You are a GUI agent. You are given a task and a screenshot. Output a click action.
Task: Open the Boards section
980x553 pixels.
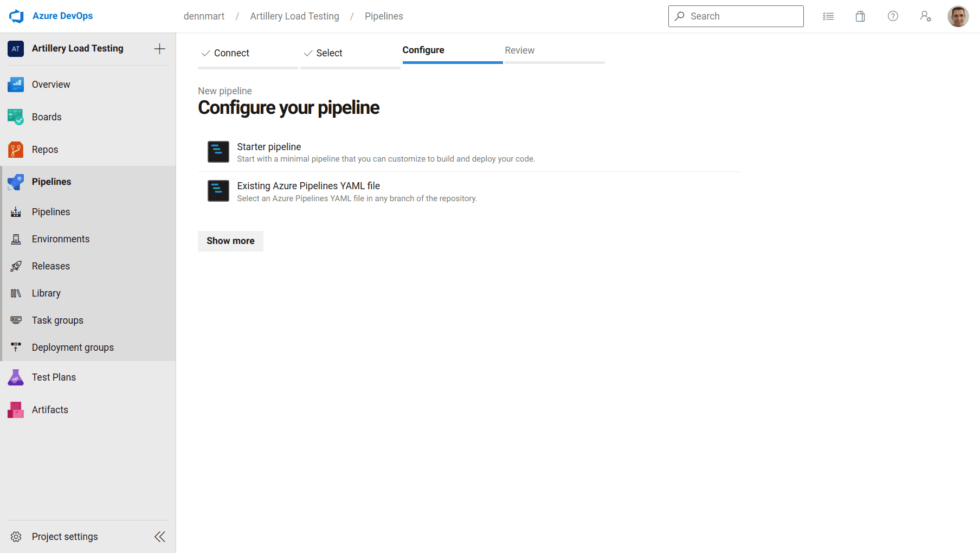47,117
